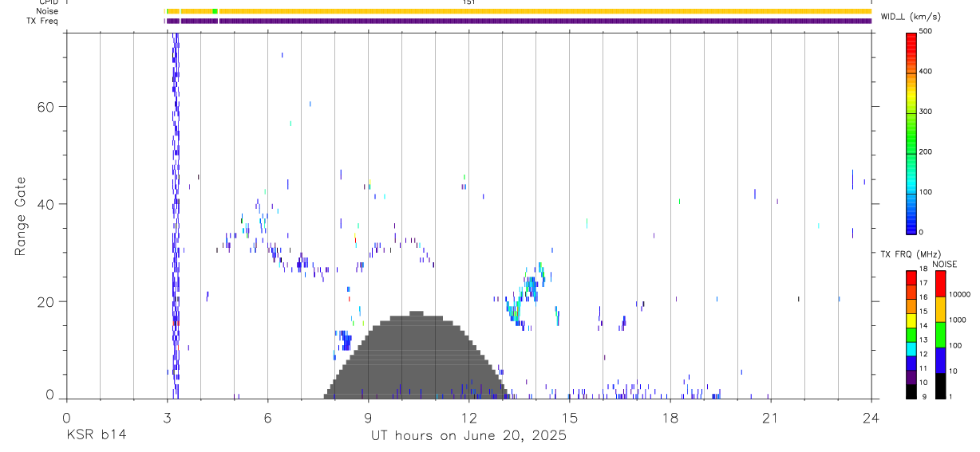
Task: Click the "400" width color bar value
Action: [926, 72]
